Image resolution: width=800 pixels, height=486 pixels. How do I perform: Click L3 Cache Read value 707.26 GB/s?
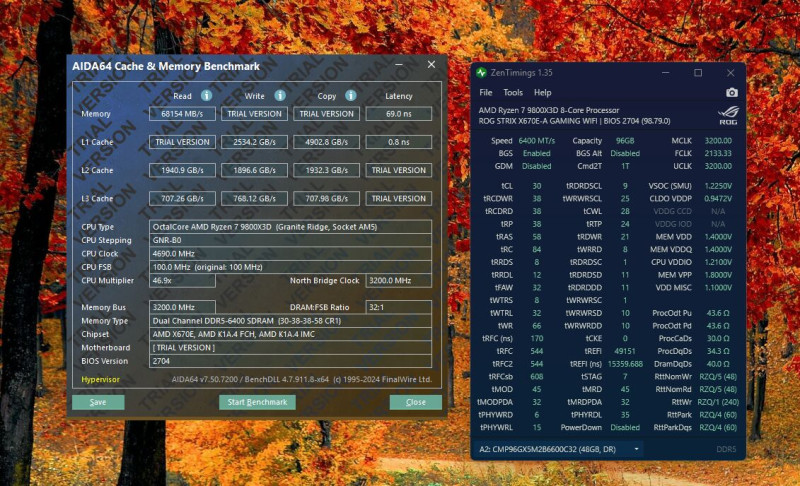182,198
